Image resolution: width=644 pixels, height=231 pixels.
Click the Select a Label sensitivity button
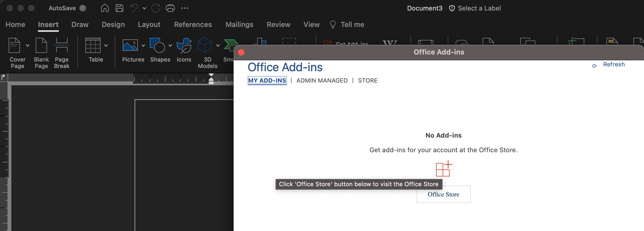click(x=475, y=8)
